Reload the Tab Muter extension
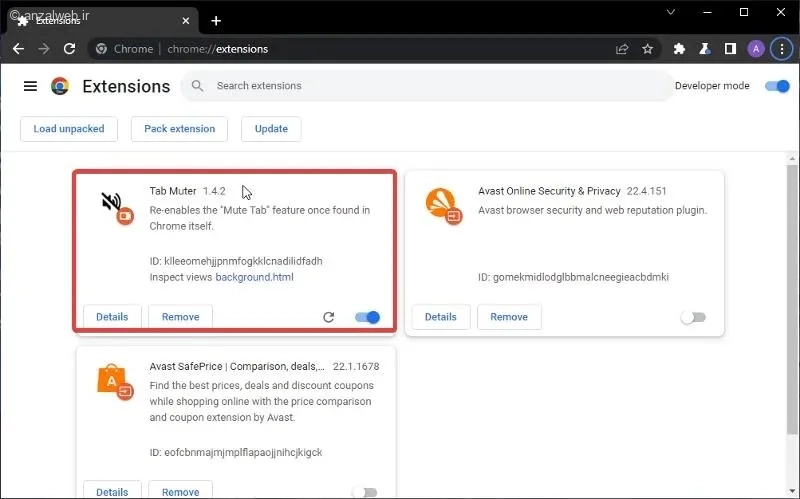 coord(329,317)
